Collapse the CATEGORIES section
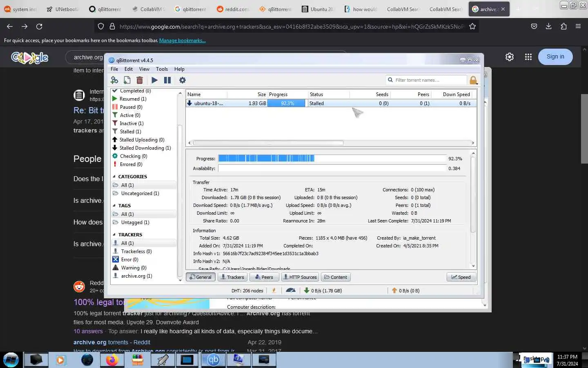Image resolution: width=588 pixels, height=368 pixels. (x=114, y=177)
